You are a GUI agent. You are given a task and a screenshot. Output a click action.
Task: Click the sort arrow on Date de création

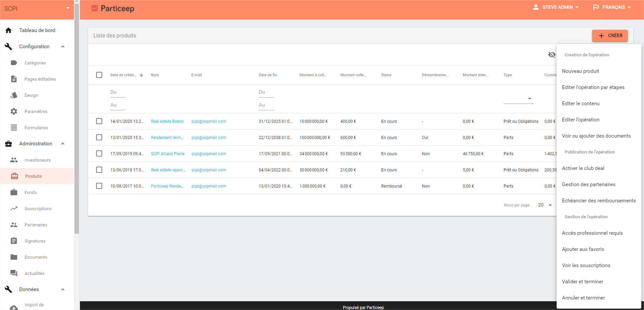141,75
